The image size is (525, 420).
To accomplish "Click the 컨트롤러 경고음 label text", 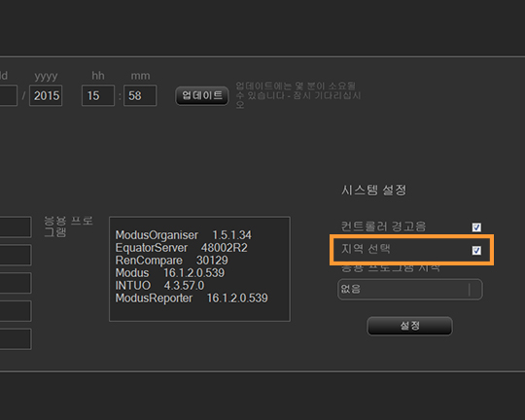I will [x=383, y=227].
